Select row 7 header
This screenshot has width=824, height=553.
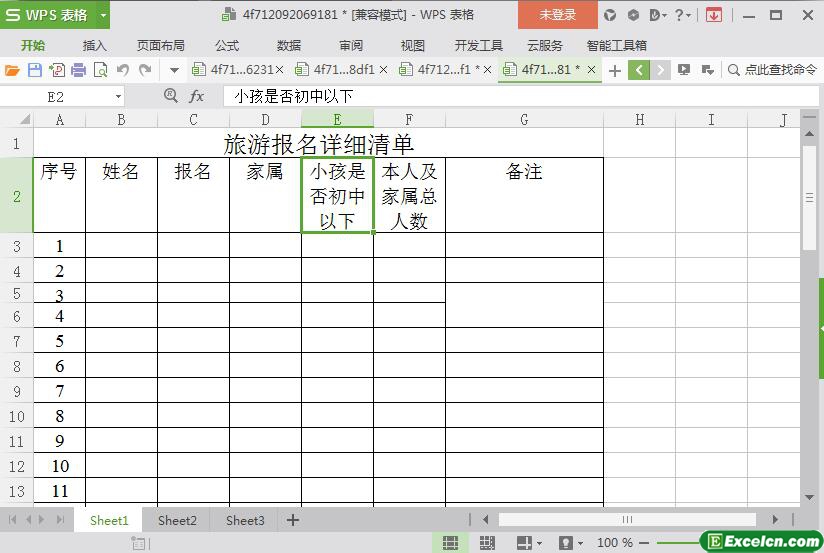17,341
